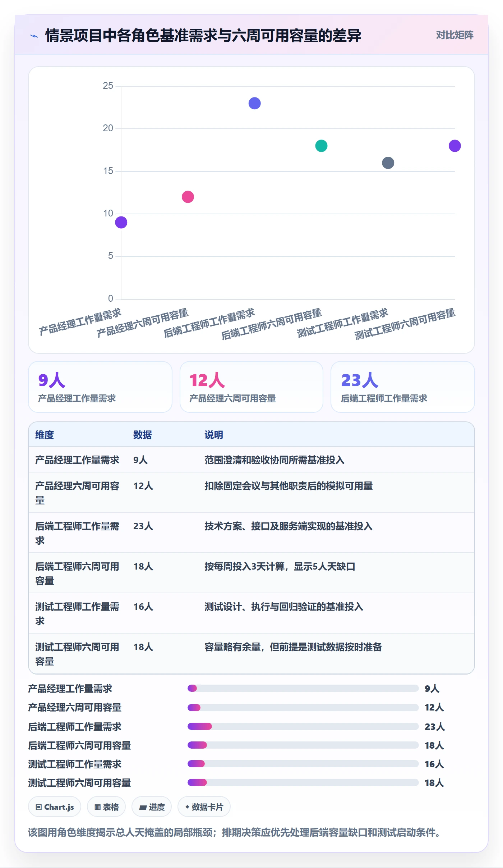Click the 维度 column header
Image resolution: width=503 pixels, height=868 pixels.
click(x=45, y=435)
